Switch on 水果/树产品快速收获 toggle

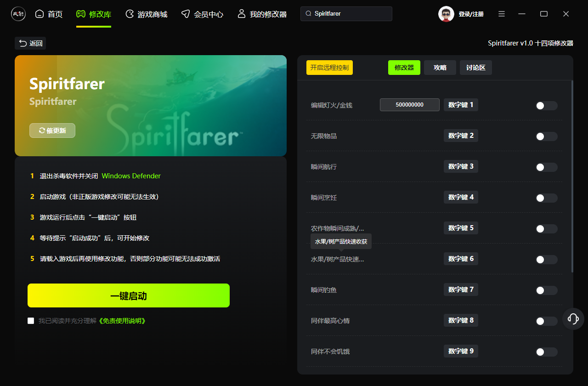(x=546, y=260)
